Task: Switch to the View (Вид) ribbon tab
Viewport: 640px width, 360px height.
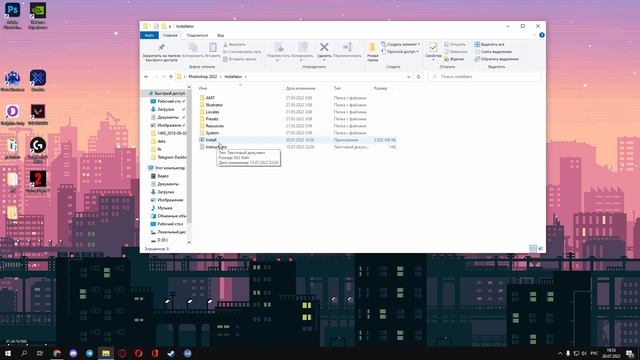Action: pos(220,35)
